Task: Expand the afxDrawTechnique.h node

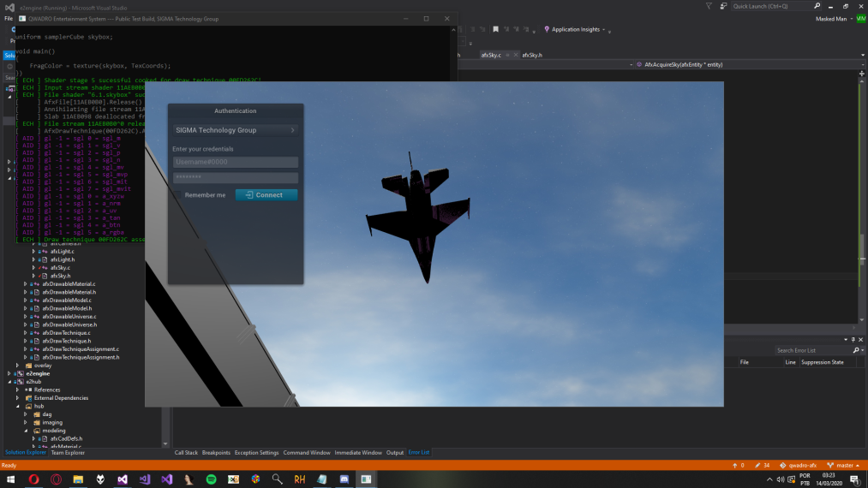Action: [26, 341]
